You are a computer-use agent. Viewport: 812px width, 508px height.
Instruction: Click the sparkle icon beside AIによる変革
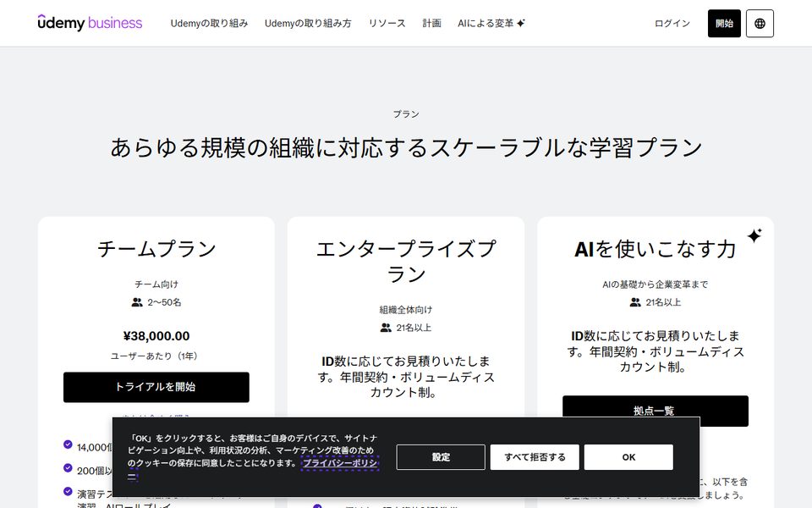[x=520, y=23]
